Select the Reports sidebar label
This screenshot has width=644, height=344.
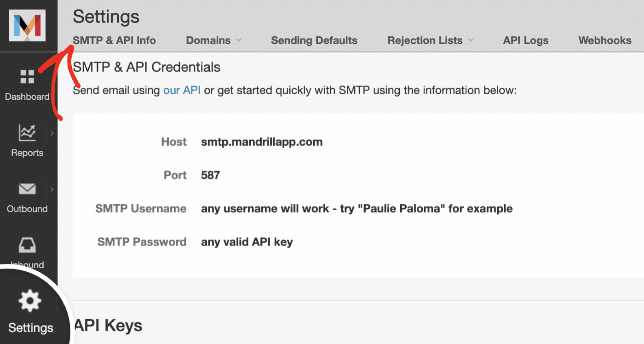pos(27,153)
